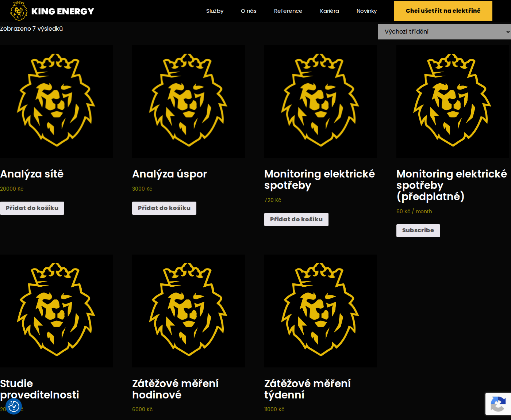Open the Reference menu item
Screen dimensions: 511x420
click(288, 11)
